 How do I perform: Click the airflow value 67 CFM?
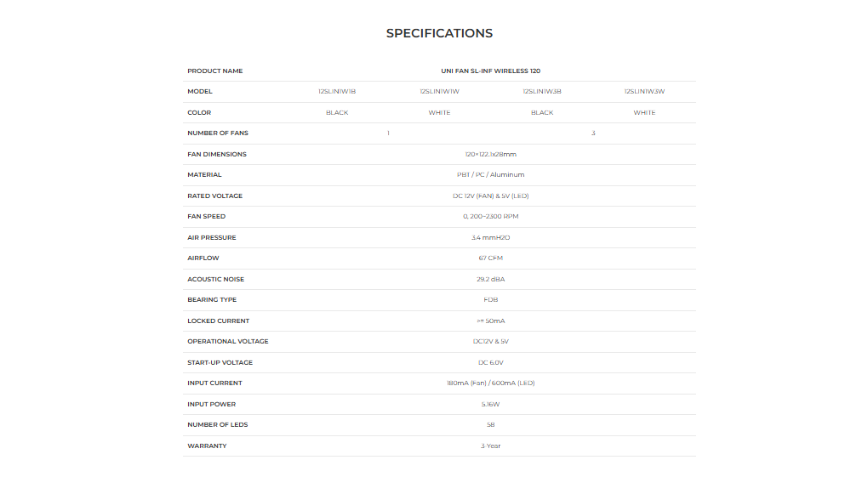[x=490, y=258]
